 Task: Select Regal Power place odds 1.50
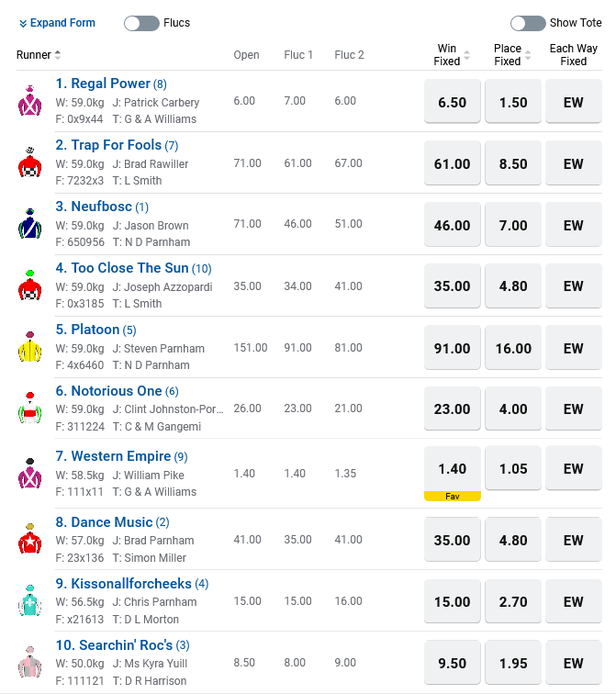pos(513,102)
